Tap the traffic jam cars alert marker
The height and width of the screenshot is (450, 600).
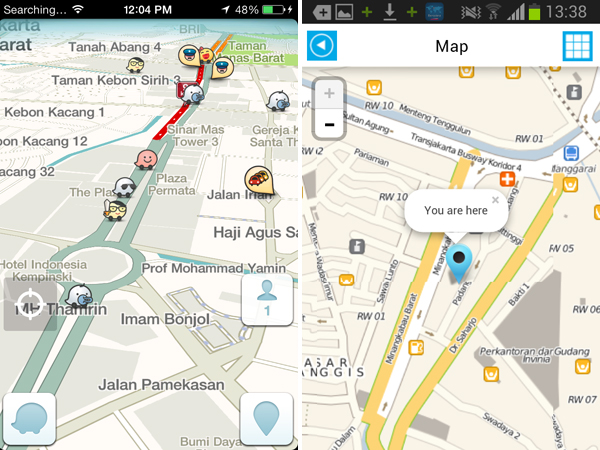click(x=259, y=179)
